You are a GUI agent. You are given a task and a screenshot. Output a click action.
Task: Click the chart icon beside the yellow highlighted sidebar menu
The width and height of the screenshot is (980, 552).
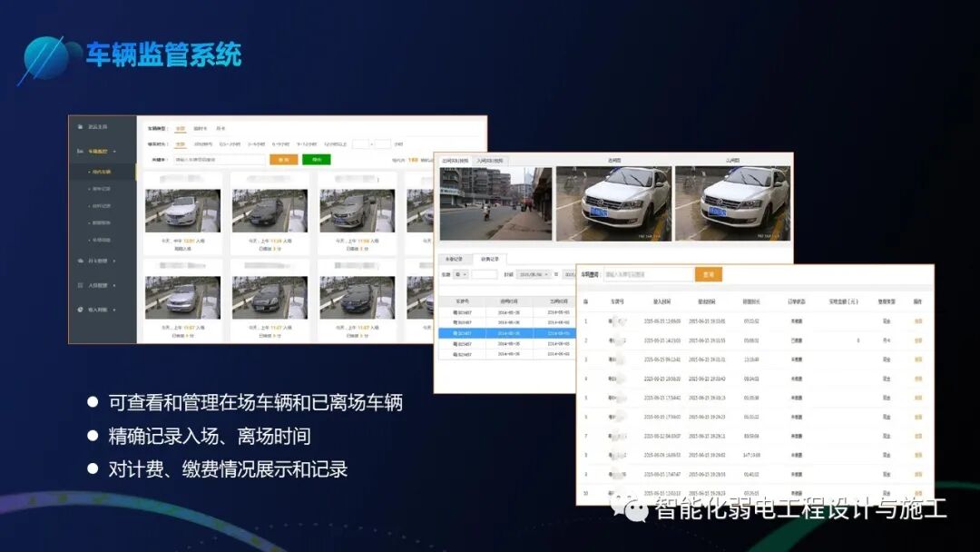(80, 152)
